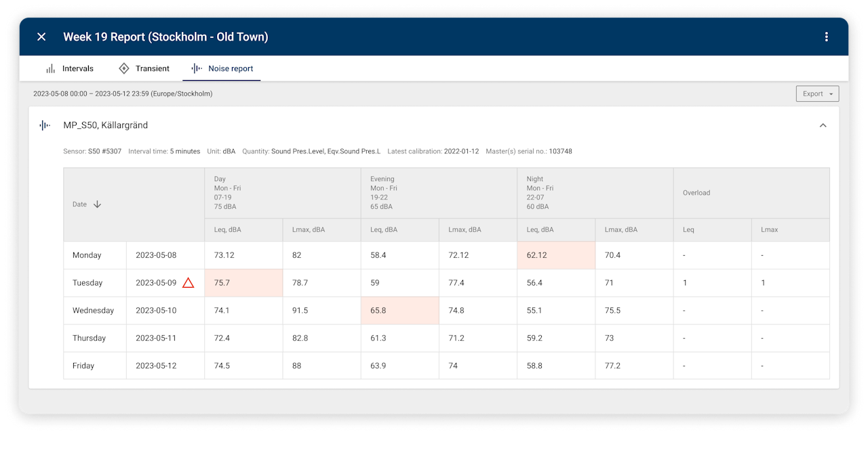
Task: Click the Intervals bar chart icon
Action: point(51,69)
